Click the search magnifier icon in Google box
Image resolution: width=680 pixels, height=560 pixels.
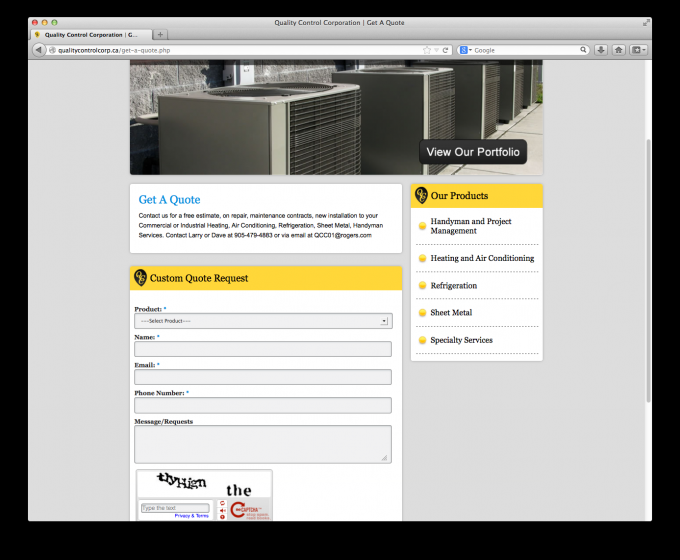(x=583, y=50)
